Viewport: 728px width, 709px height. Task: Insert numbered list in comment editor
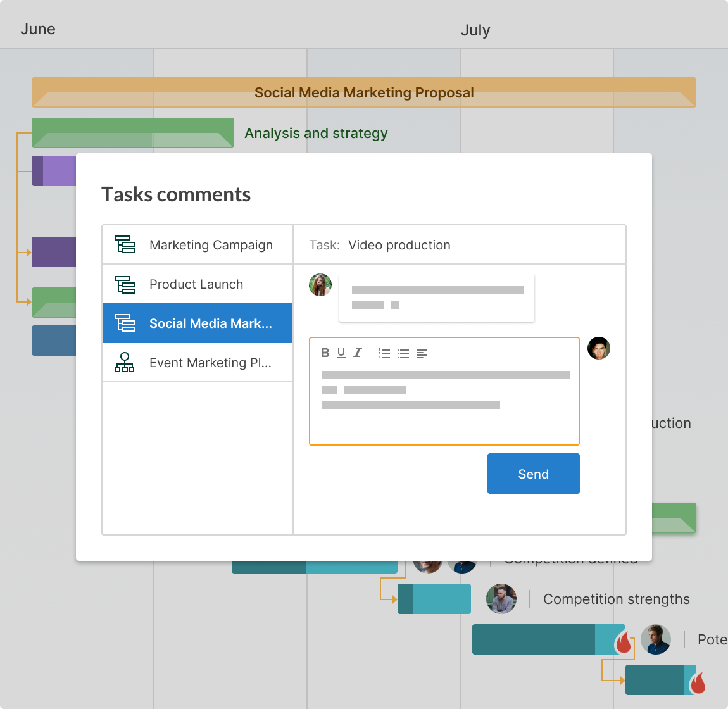384,354
